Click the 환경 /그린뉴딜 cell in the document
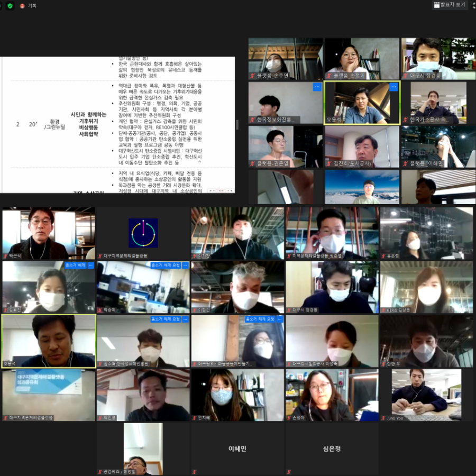The image size is (476, 476). (54, 124)
